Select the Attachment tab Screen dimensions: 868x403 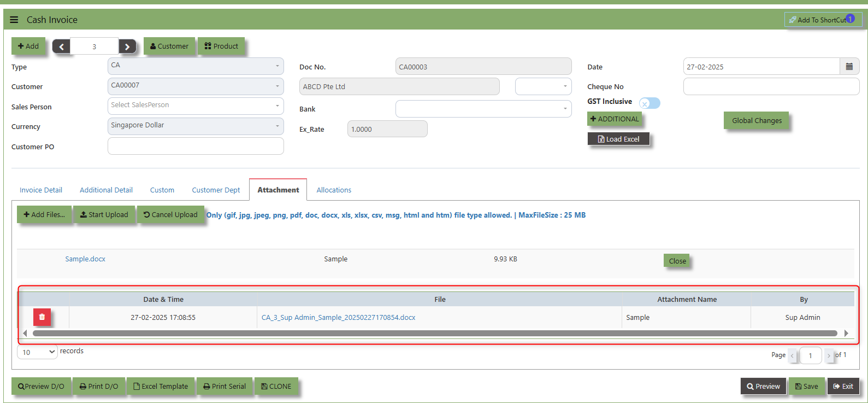[x=278, y=190]
